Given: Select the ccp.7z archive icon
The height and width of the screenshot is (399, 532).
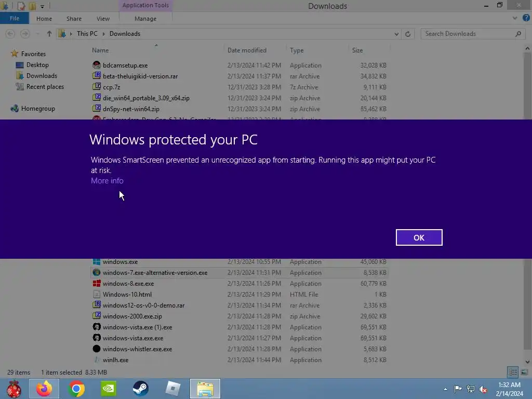Looking at the screenshot, I should tap(97, 87).
